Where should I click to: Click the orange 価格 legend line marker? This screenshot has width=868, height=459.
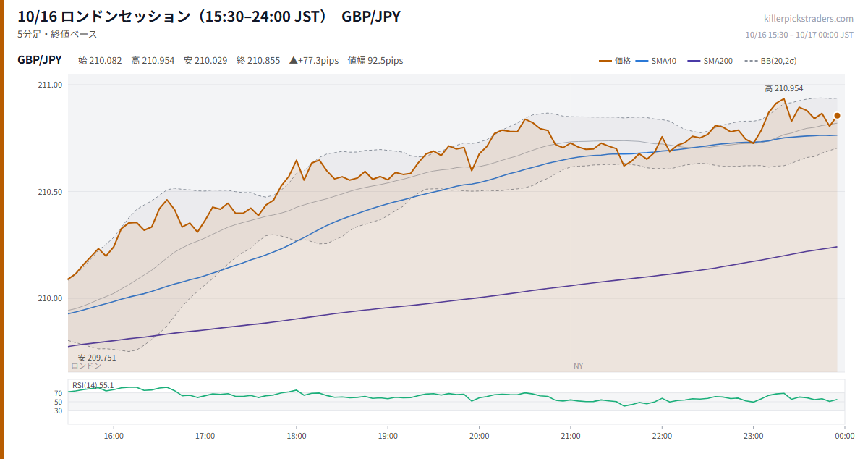click(605, 61)
